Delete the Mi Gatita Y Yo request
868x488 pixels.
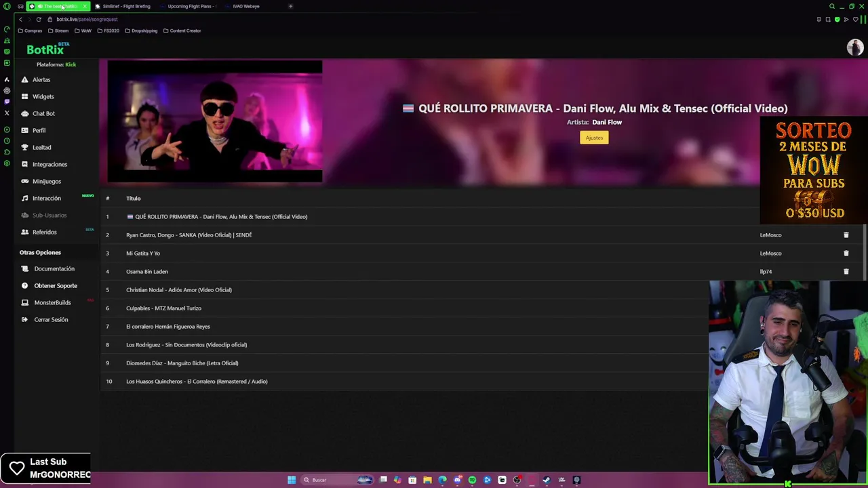point(846,253)
